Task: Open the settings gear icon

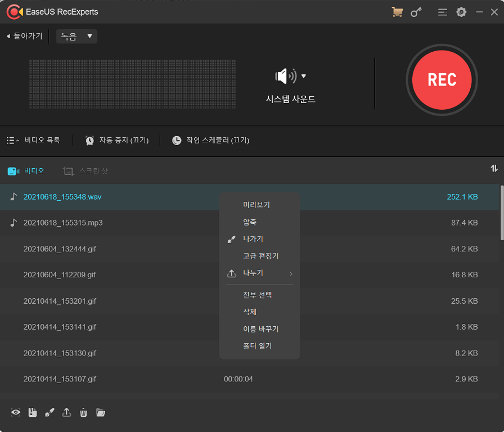Action: [x=461, y=12]
